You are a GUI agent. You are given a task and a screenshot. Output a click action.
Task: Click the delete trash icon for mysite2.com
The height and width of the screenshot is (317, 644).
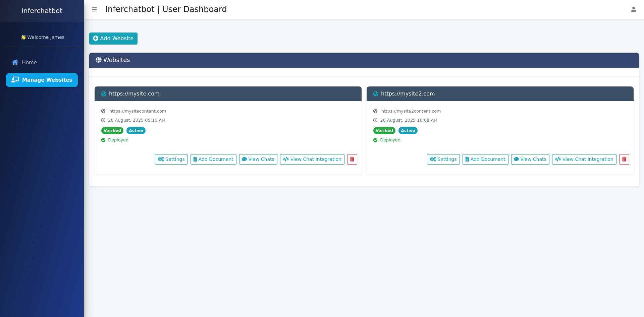(624, 159)
